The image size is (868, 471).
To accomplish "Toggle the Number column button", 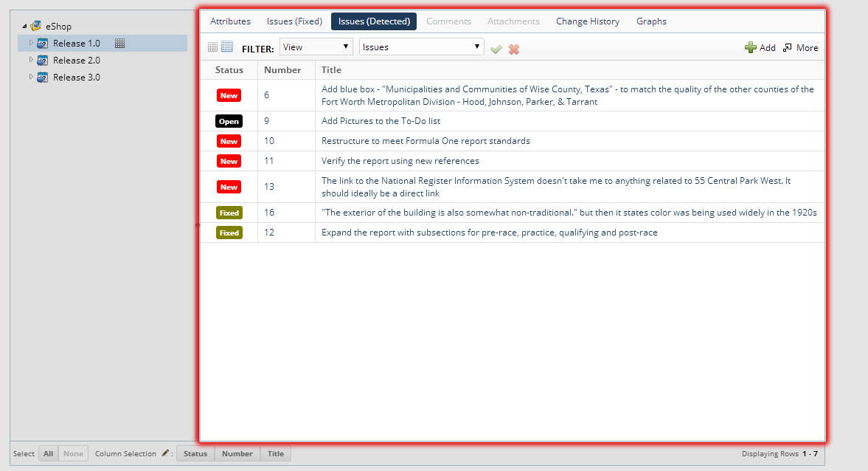I will click(x=237, y=453).
